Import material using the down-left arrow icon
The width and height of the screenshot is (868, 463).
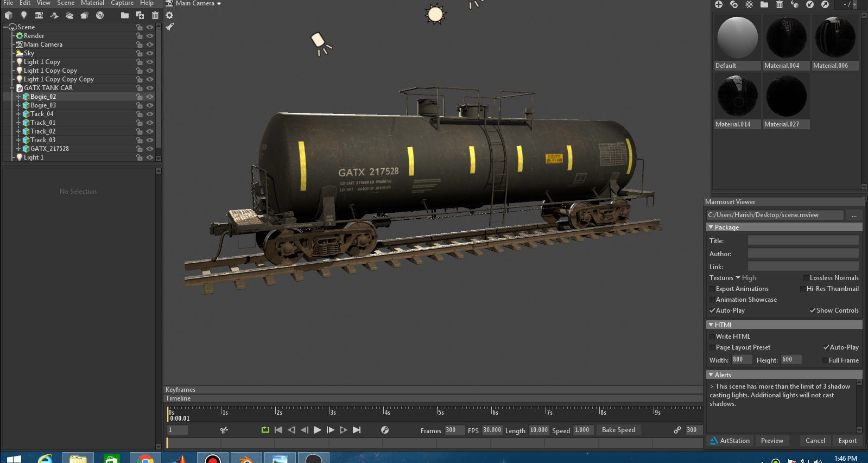[810, 4]
